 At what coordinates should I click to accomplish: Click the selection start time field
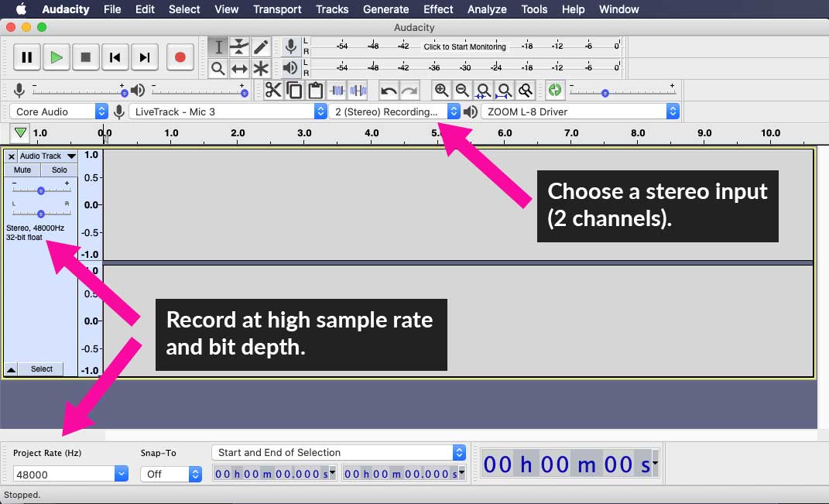coord(274,473)
